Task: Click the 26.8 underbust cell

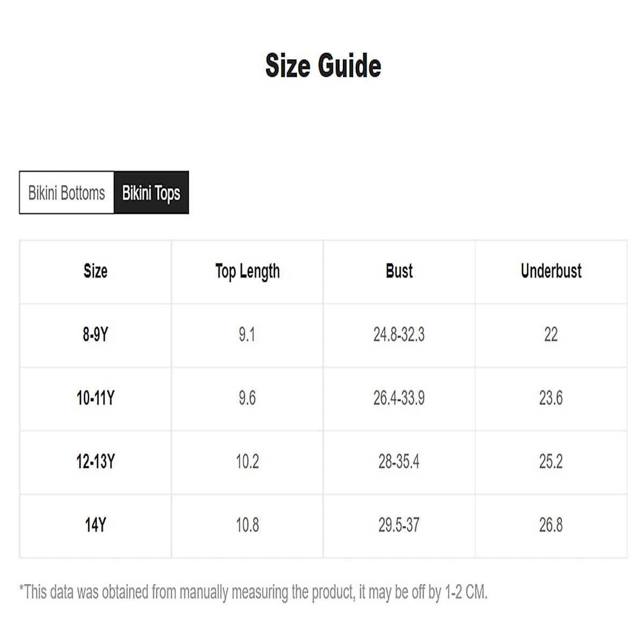Action: click(x=551, y=525)
